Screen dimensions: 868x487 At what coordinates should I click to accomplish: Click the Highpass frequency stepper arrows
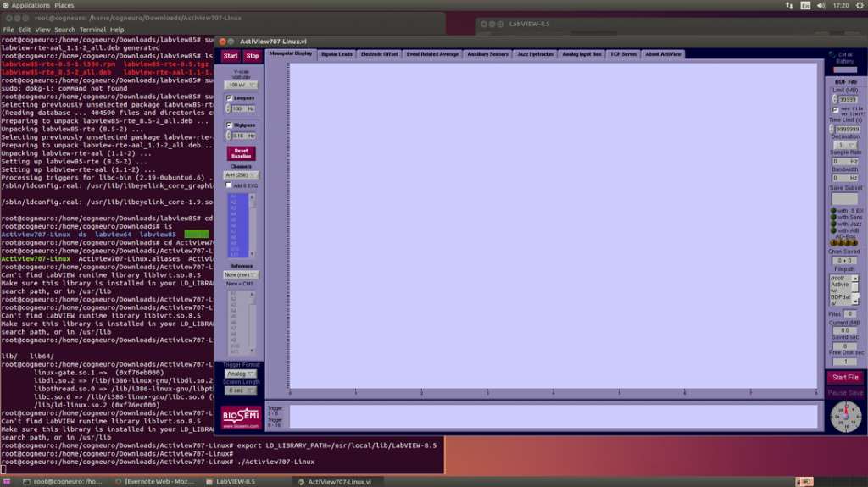227,136
